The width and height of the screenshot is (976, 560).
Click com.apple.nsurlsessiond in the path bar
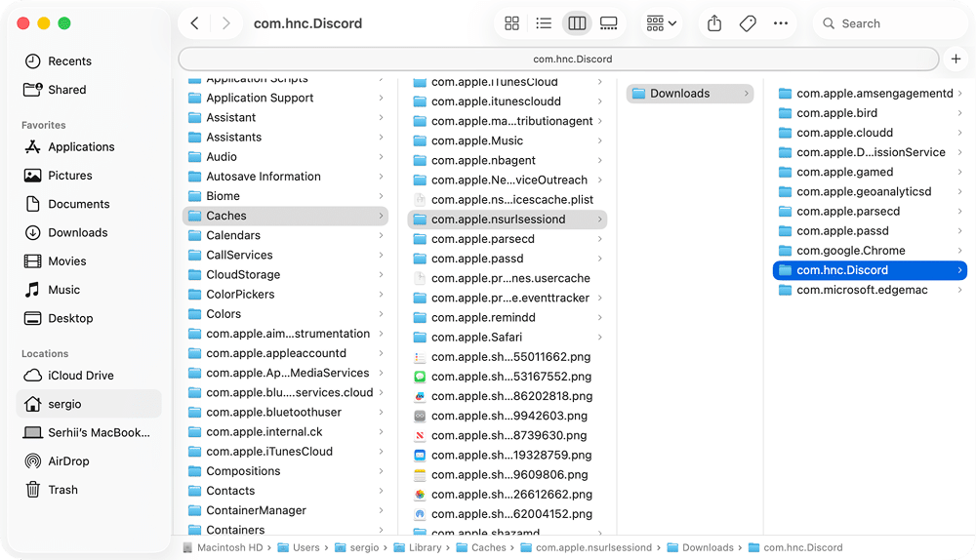[587, 547]
